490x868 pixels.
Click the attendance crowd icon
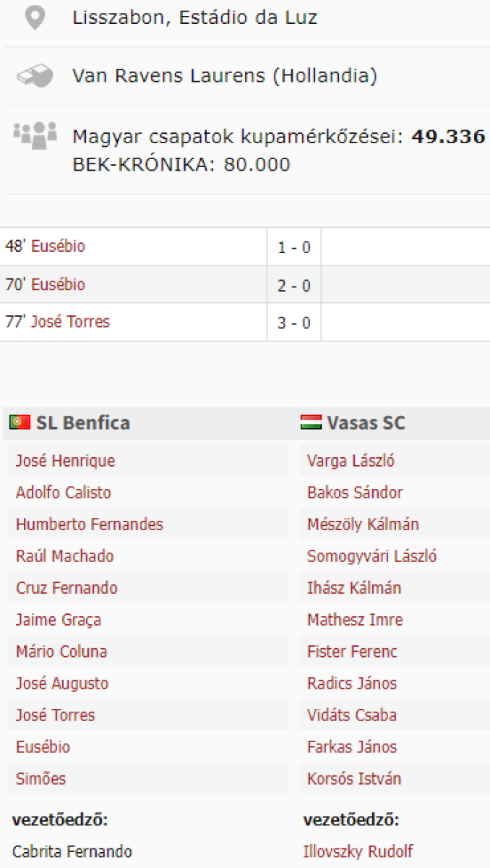coord(34,134)
